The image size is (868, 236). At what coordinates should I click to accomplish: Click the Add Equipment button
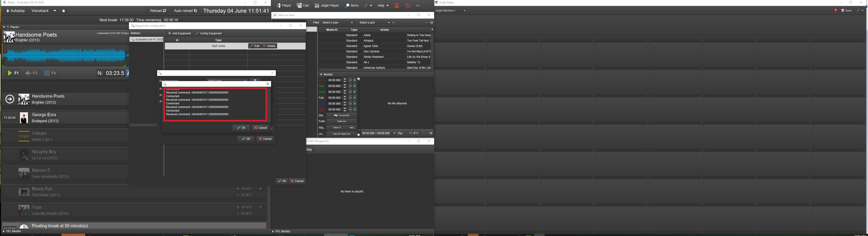(x=179, y=33)
